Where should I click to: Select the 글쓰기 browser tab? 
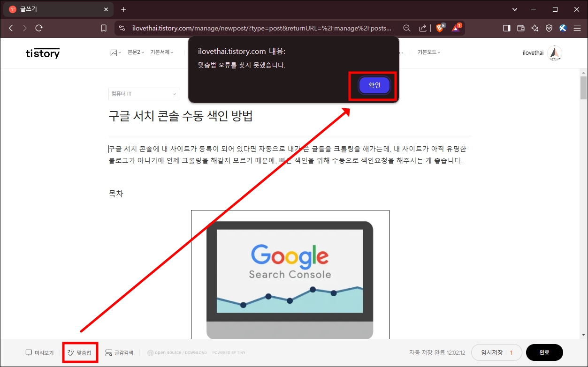pos(58,9)
